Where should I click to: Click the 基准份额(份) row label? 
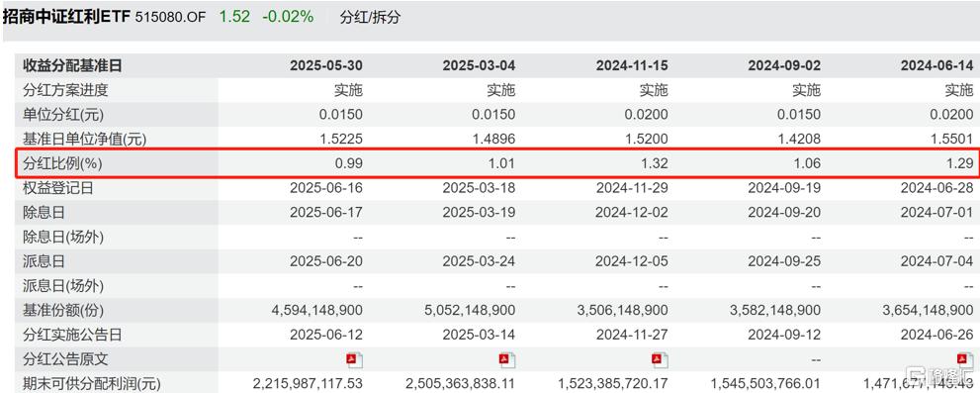62,311
